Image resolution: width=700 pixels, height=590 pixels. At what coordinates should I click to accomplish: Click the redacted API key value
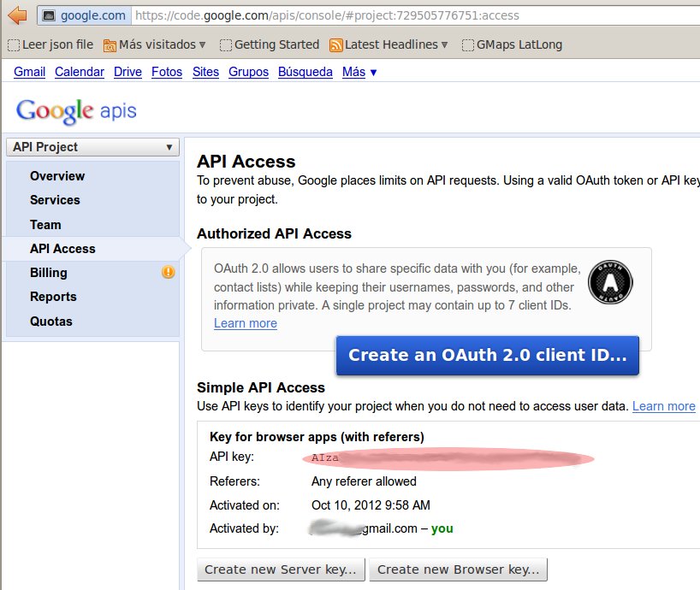pos(448,458)
